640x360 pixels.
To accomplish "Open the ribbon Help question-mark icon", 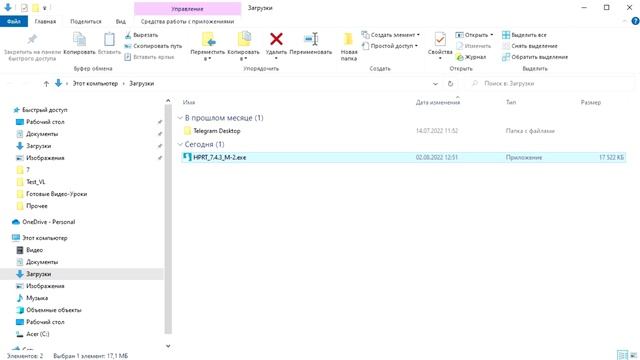I will 636,21.
